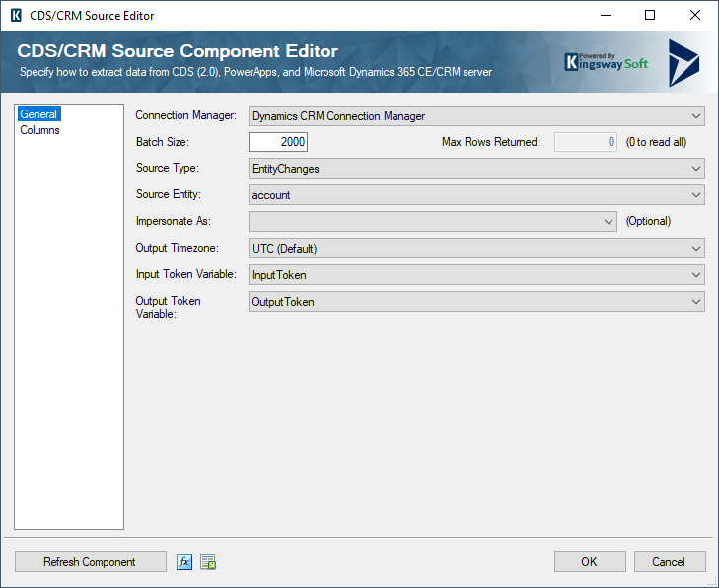Open the Connection Manager dropdown
The width and height of the screenshot is (719, 588).
pyautogui.click(x=476, y=116)
